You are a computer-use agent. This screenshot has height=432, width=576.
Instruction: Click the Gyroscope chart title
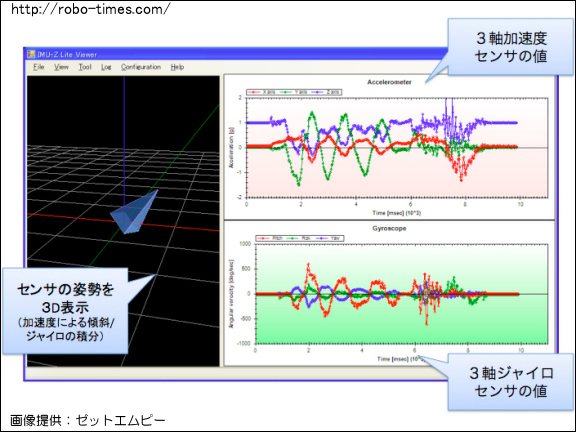tap(389, 228)
